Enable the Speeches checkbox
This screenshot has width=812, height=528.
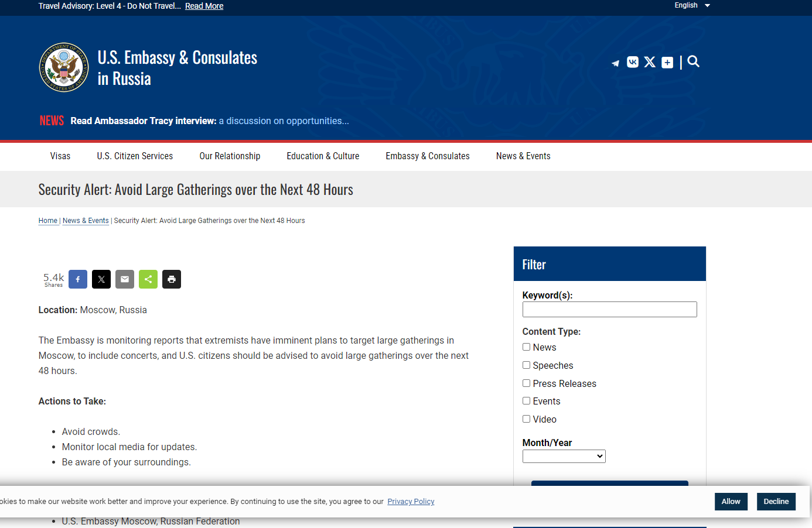click(526, 365)
